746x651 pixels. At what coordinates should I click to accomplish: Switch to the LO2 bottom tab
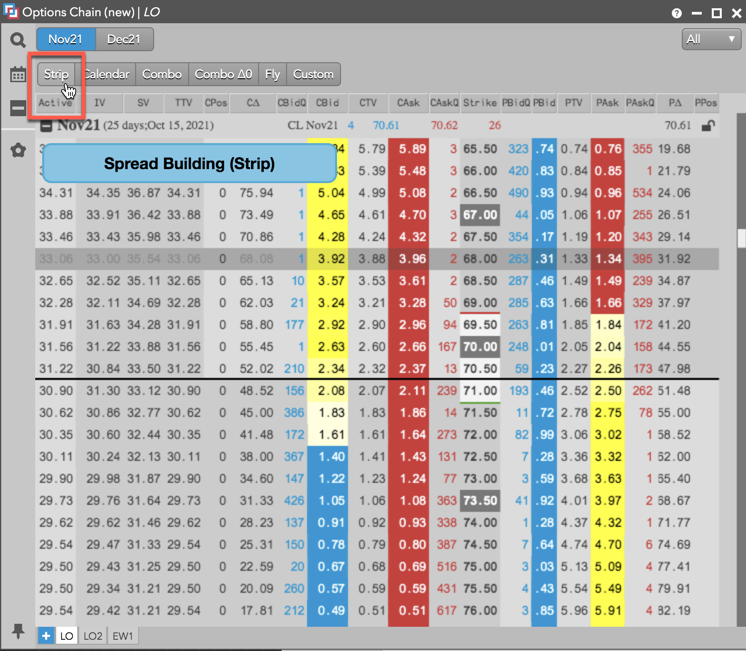[x=93, y=635]
